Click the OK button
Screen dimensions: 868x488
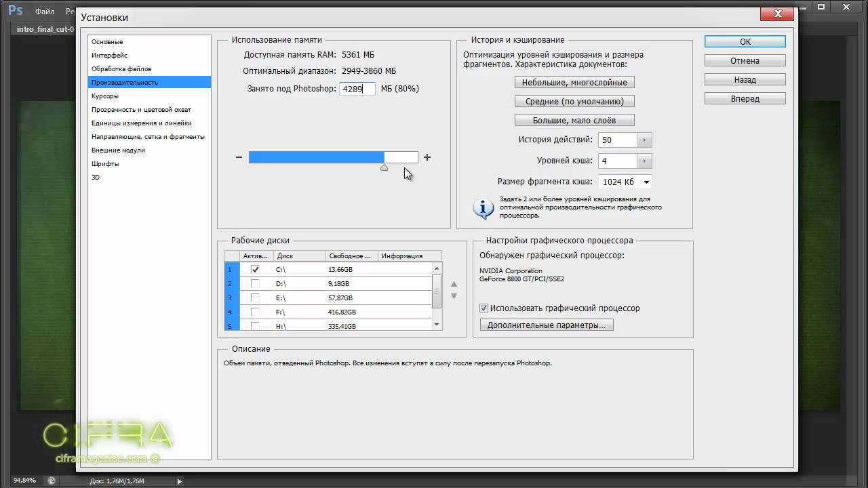pyautogui.click(x=745, y=41)
